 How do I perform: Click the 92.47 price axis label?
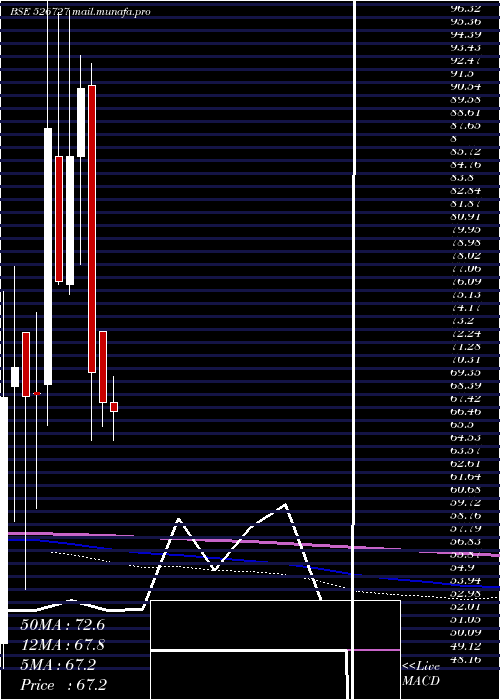pyautogui.click(x=465, y=60)
